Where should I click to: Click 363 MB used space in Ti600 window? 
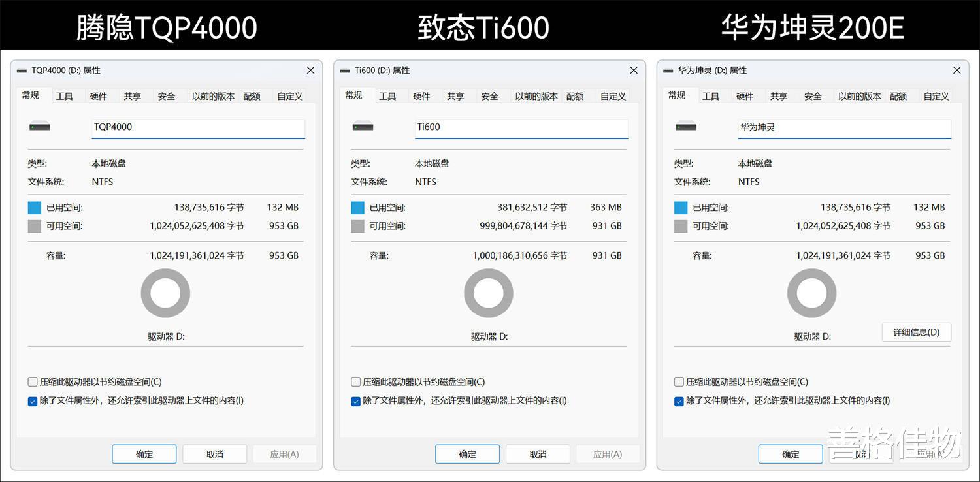tap(606, 208)
